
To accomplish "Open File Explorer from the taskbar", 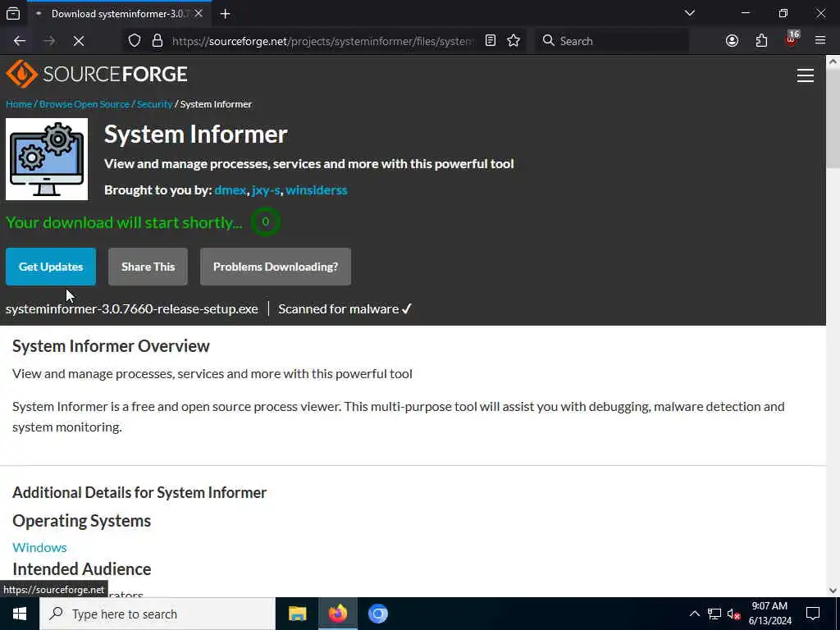I will coord(297,614).
